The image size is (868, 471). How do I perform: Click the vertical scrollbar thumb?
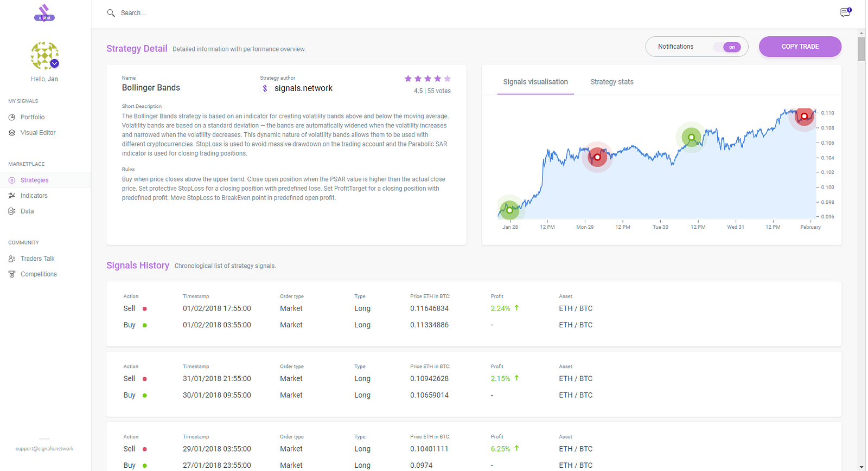(x=861, y=49)
